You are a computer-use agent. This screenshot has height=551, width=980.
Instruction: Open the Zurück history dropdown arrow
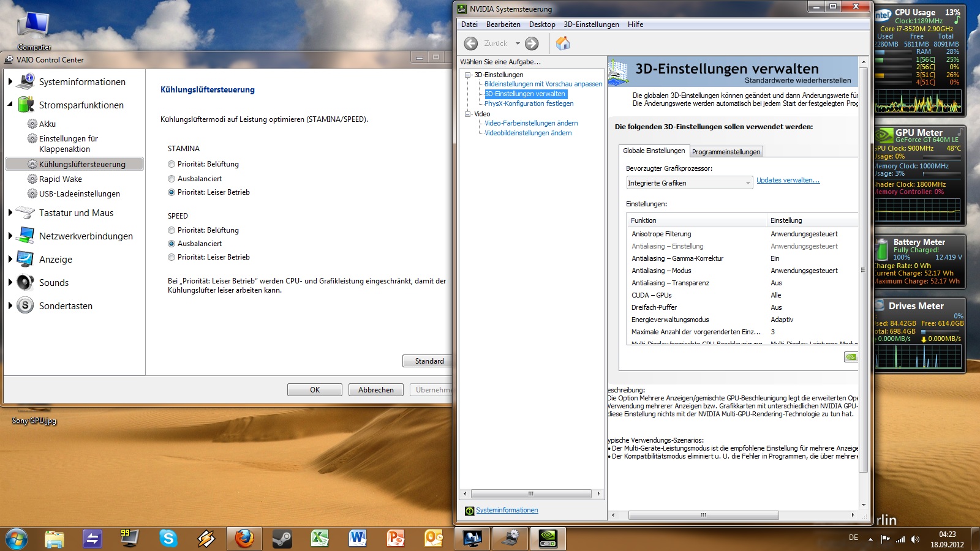[518, 43]
